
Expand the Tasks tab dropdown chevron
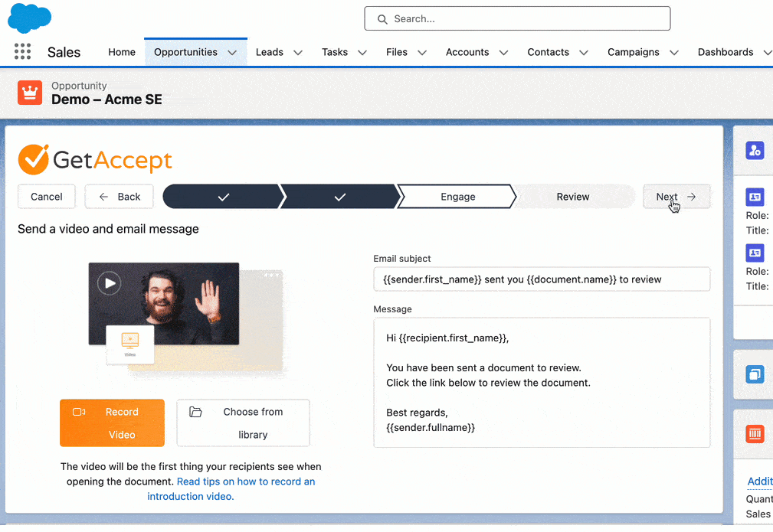[362, 53]
